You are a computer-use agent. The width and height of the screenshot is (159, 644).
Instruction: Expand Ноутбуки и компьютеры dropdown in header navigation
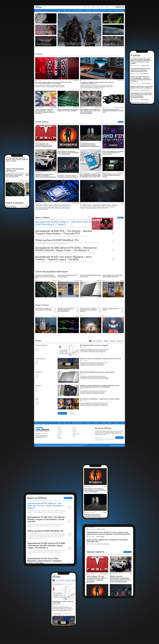(78, 11)
